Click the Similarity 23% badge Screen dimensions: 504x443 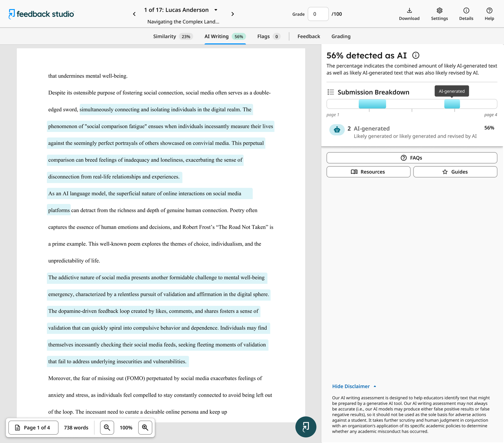[186, 36]
